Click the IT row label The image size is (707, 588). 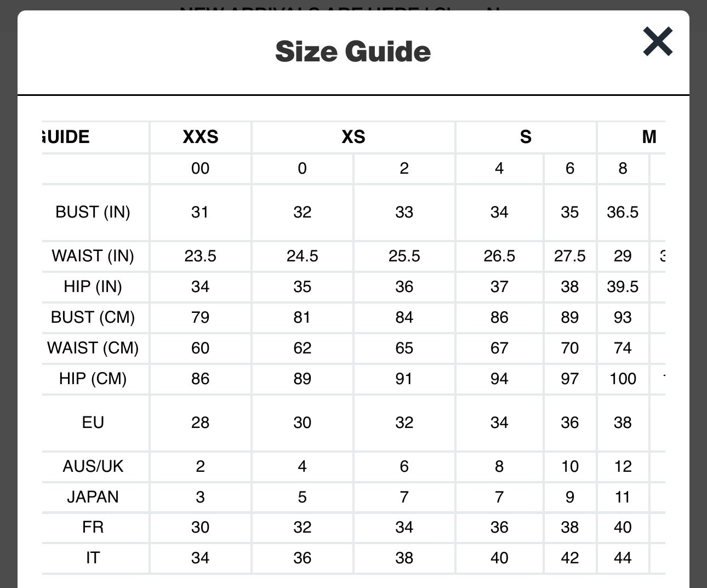93,558
